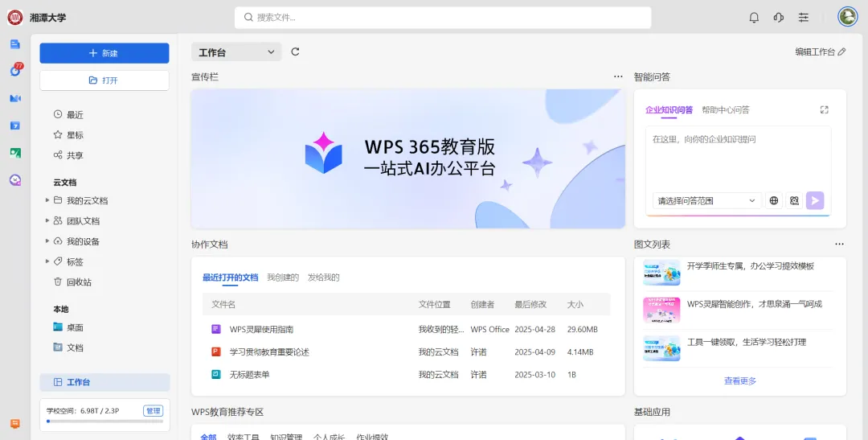
Task: Open 请选择问答范围 dropdown
Action: click(x=707, y=200)
